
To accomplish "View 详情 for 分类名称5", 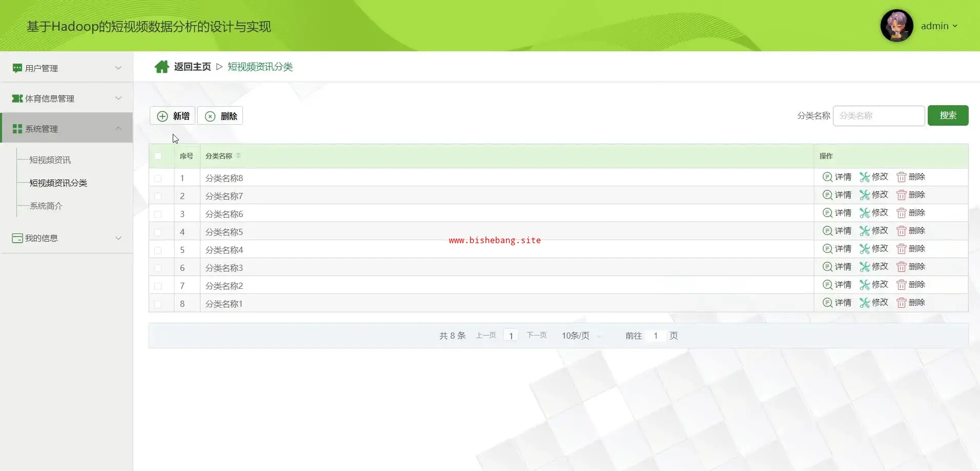I will pos(837,231).
